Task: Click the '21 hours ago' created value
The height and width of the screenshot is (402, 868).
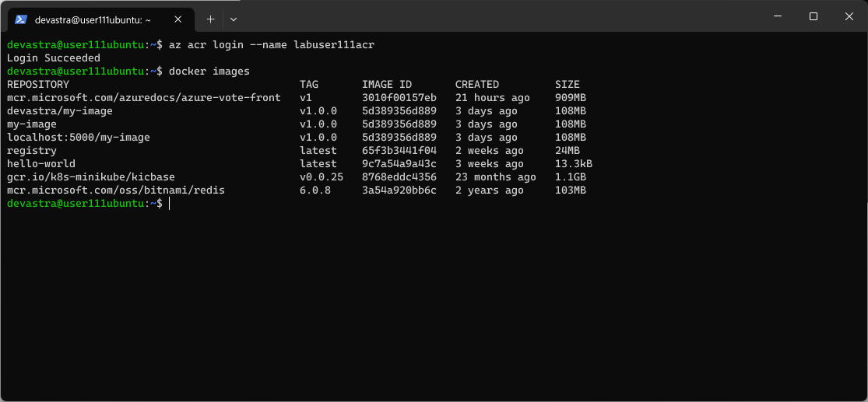Action: 493,98
